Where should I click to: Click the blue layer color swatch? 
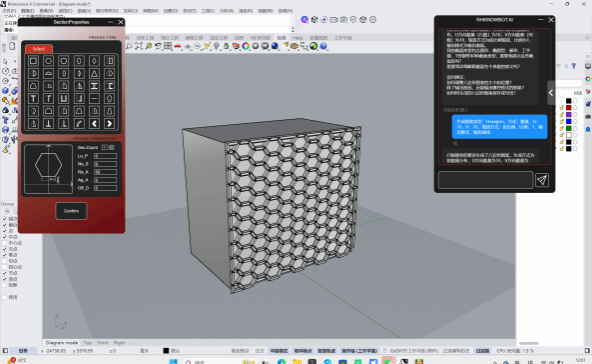coord(569,122)
